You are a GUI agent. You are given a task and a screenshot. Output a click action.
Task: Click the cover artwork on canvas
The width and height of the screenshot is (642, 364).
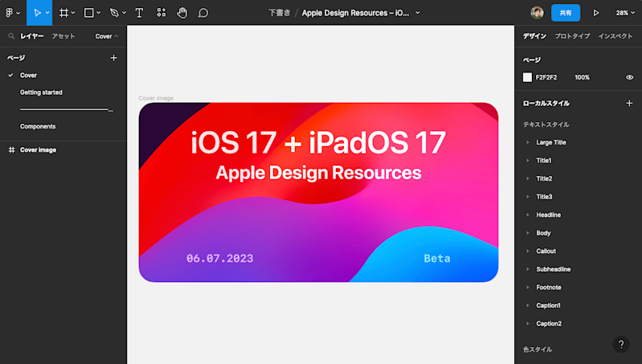[x=318, y=192]
